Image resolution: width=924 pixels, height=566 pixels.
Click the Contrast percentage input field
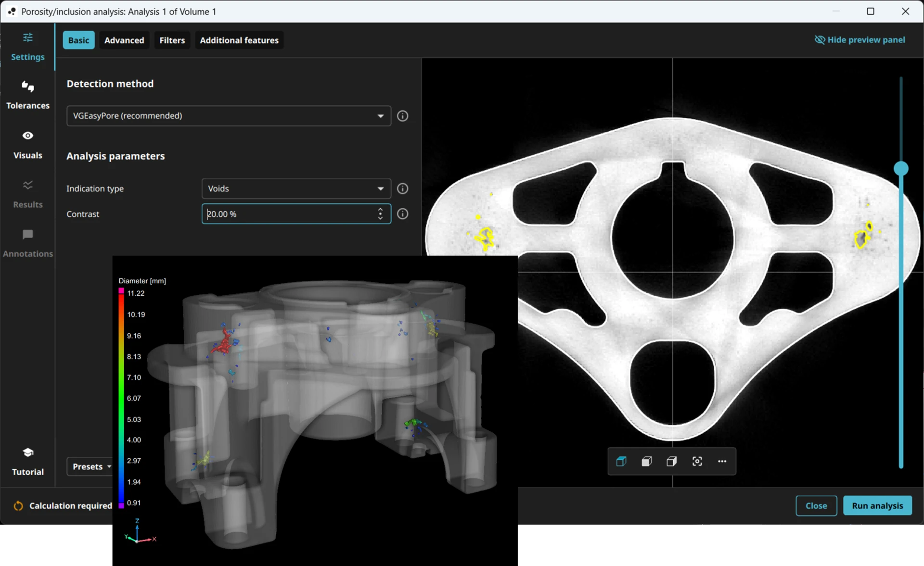[289, 214]
